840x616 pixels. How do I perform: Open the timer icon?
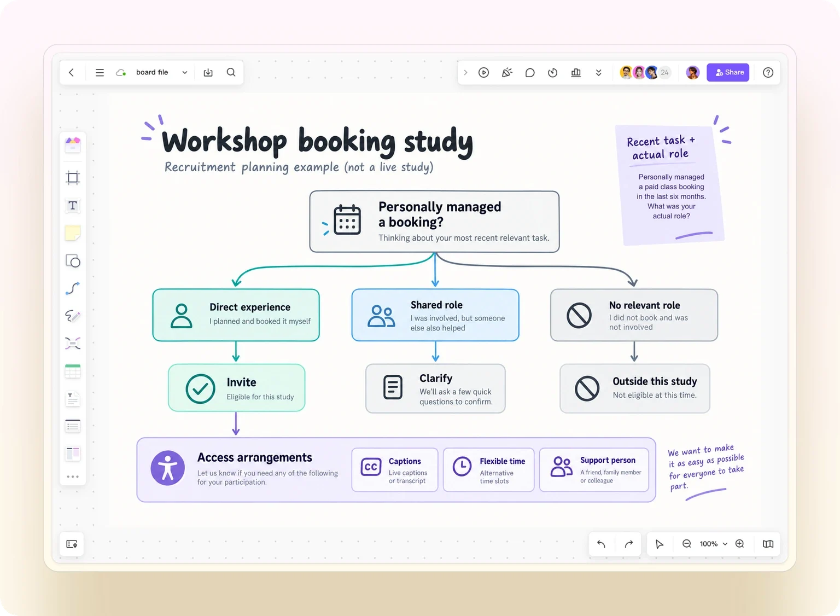tap(552, 72)
